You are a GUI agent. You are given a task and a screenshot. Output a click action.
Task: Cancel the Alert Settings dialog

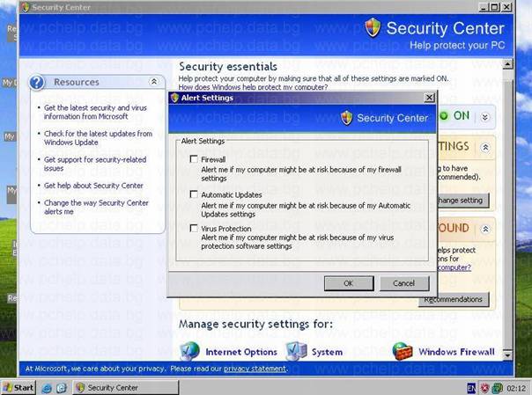(x=403, y=283)
